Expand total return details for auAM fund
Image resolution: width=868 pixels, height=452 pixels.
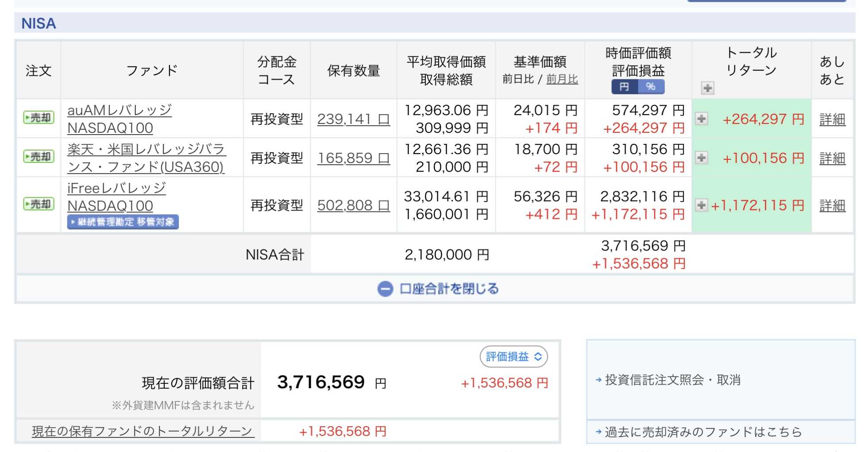click(x=701, y=119)
